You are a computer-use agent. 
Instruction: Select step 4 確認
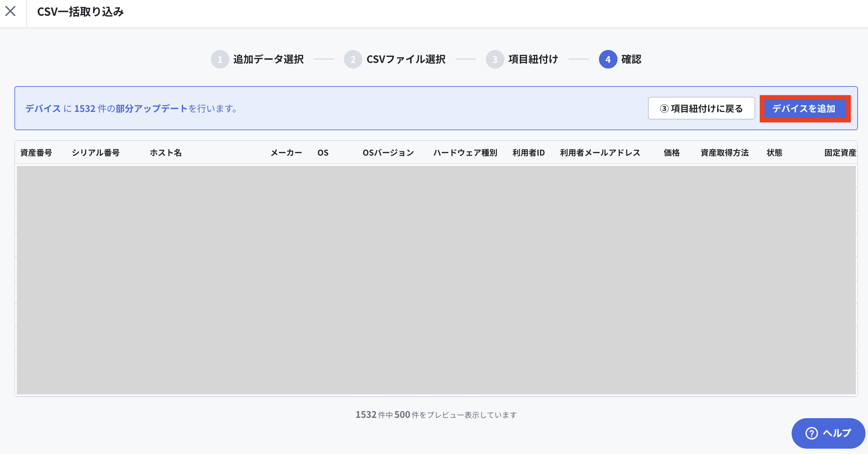pos(620,59)
